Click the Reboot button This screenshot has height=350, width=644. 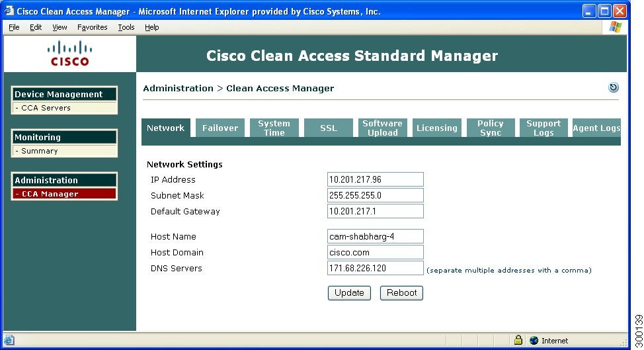[401, 293]
